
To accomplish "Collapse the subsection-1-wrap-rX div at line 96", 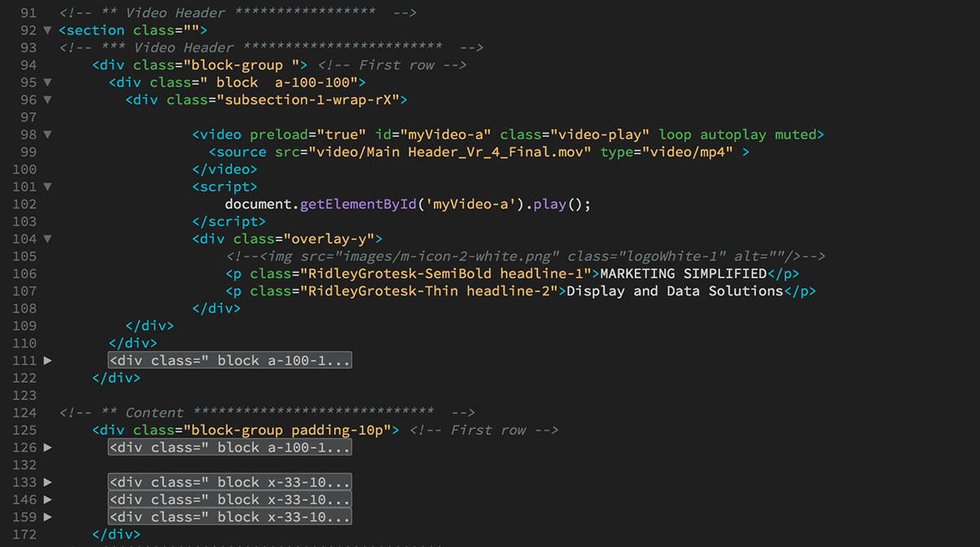I will tap(47, 100).
